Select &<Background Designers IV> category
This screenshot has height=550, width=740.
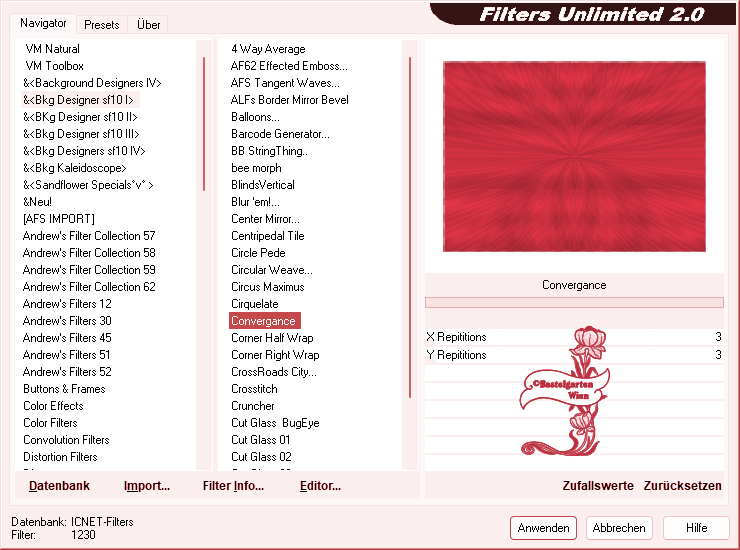pos(92,83)
